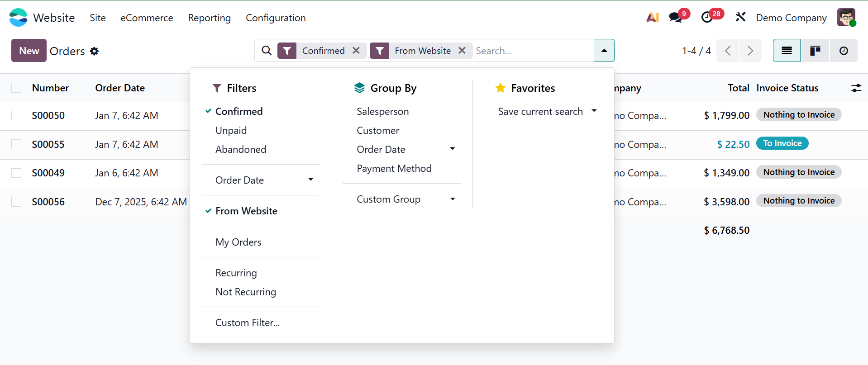Open the Orders settings gear
Screen dimensions: 868x365
pos(94,51)
